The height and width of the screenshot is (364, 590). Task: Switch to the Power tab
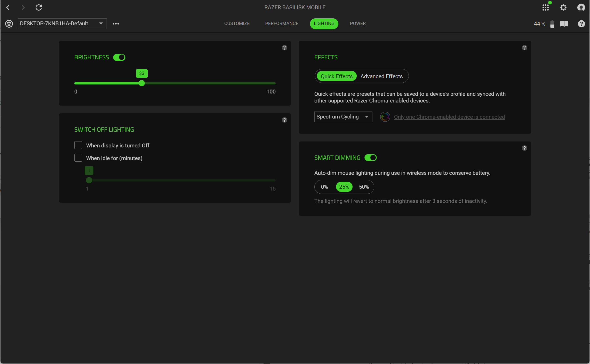click(x=358, y=23)
